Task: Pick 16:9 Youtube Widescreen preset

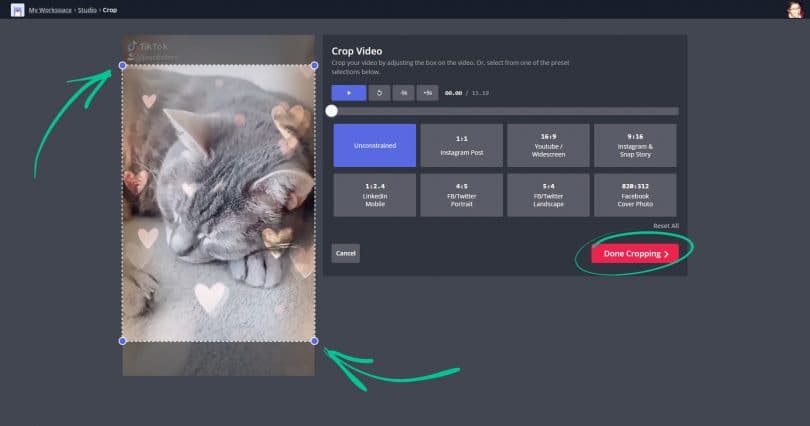Action: click(547, 145)
